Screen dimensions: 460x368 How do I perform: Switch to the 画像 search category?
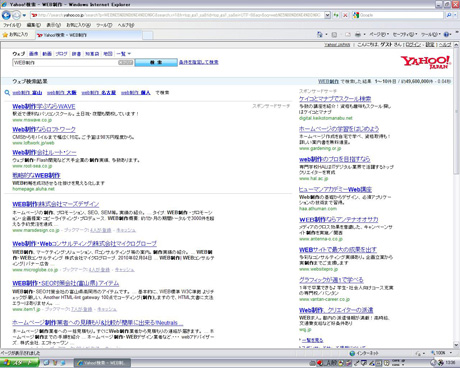click(x=33, y=54)
